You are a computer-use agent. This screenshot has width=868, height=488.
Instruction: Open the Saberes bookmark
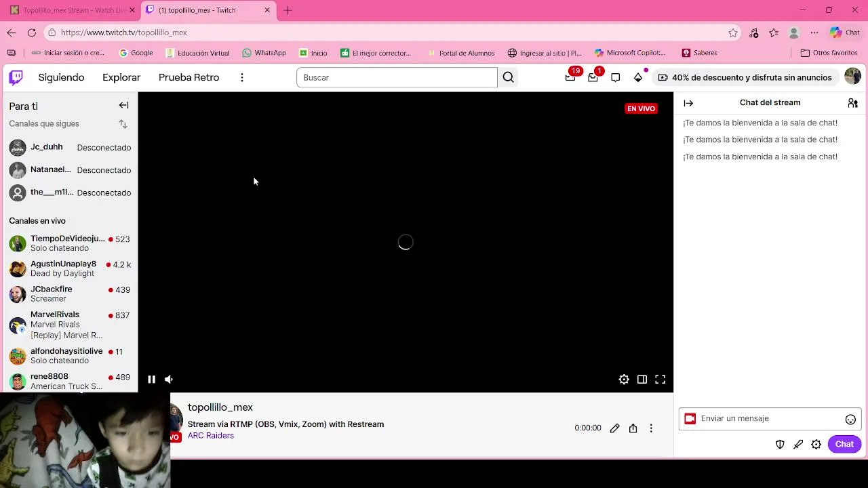(x=699, y=53)
